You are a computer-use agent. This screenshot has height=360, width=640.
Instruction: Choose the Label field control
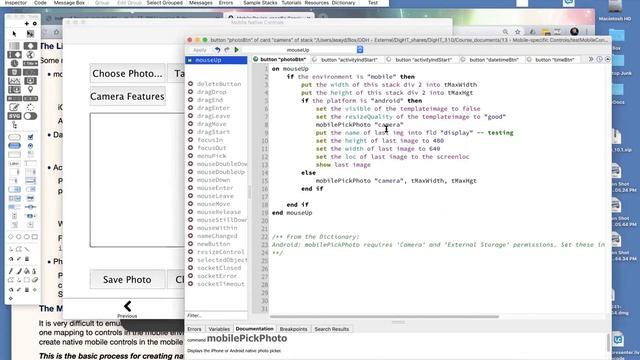(x=14, y=163)
